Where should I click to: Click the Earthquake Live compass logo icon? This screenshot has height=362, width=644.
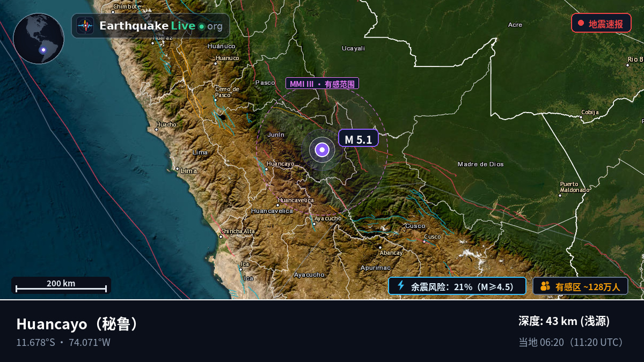coord(85,26)
